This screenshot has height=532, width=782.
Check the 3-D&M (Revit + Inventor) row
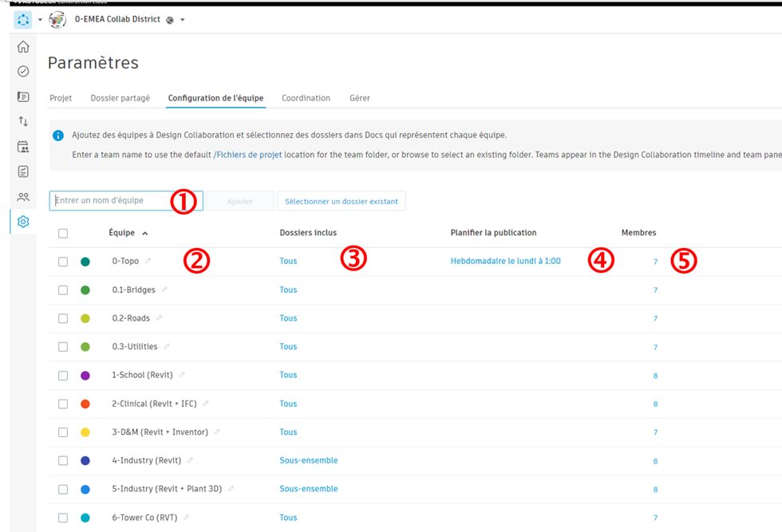[x=63, y=432]
